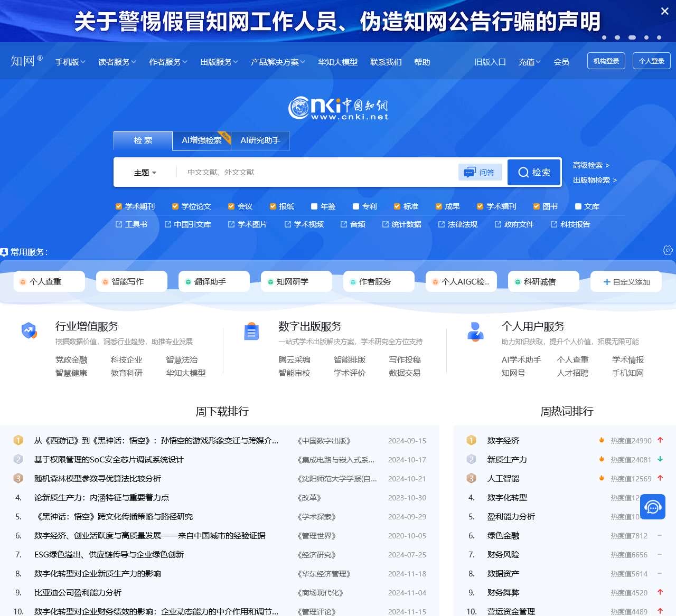Switch to the 检索 tab

(143, 140)
